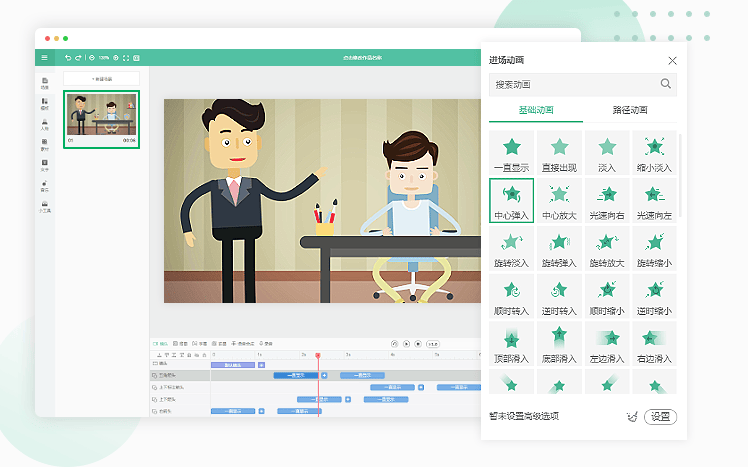The width and height of the screenshot is (748, 467).
Task: Click the undo arrow in the toolbar
Action: click(67, 57)
